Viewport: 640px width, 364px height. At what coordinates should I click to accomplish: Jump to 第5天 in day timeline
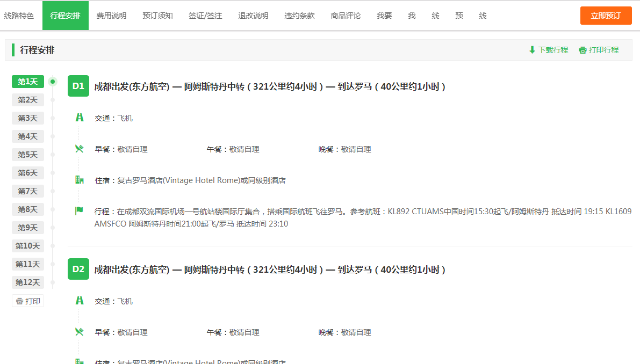(x=28, y=155)
